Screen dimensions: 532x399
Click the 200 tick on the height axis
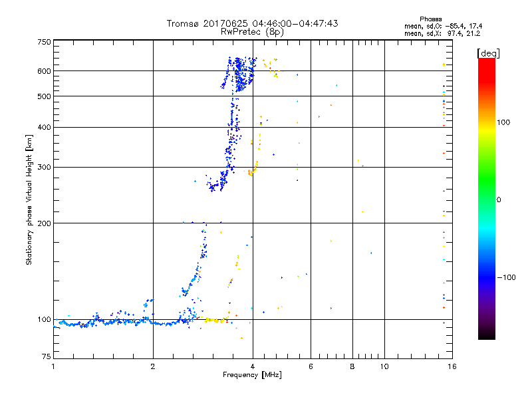tap(44, 223)
